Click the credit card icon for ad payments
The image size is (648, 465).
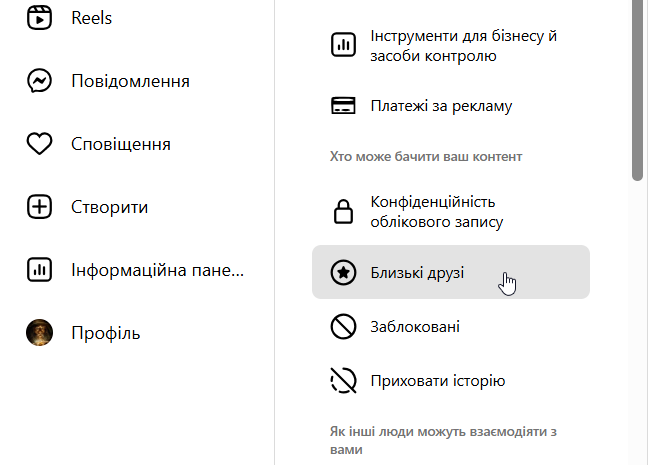tap(343, 106)
